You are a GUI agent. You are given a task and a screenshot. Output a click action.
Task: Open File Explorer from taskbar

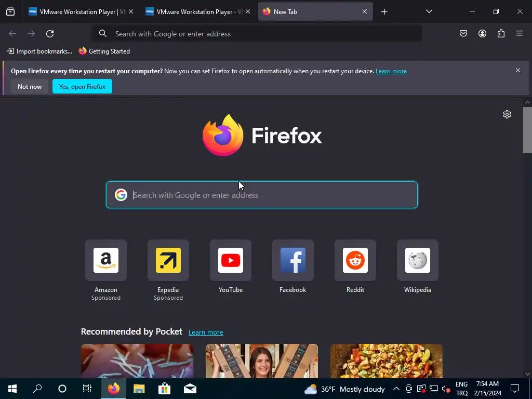pyautogui.click(x=139, y=389)
